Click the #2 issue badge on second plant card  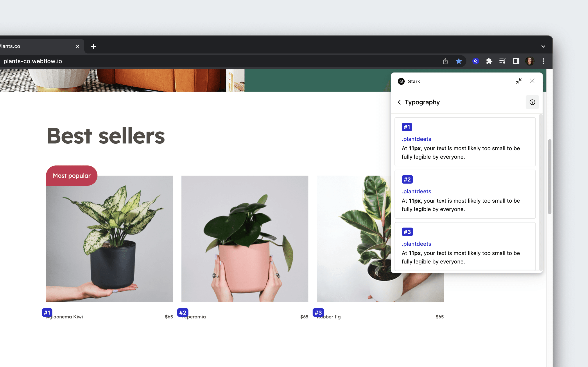click(x=182, y=313)
